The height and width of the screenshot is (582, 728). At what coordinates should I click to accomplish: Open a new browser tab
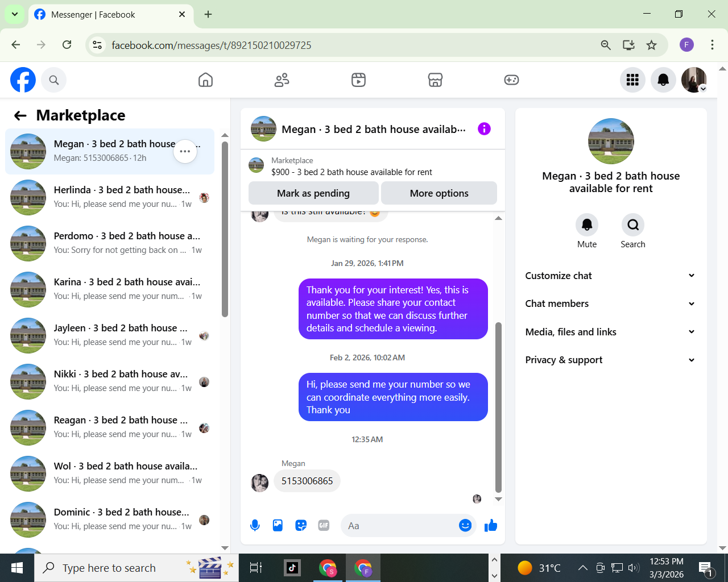point(208,14)
